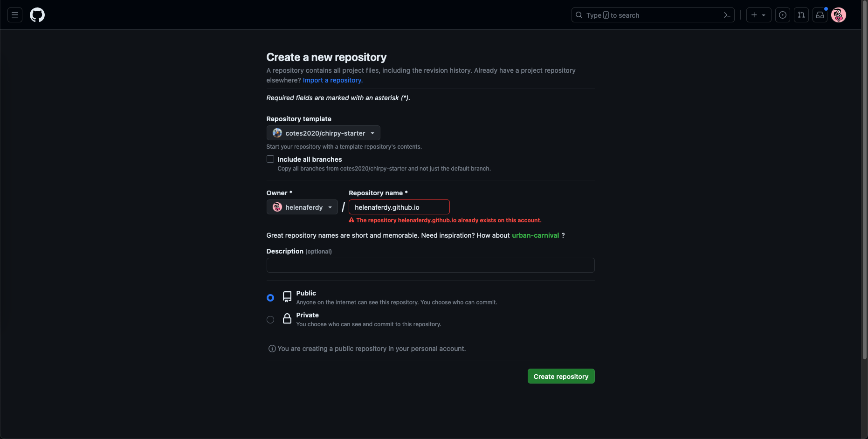The width and height of the screenshot is (868, 439).
Task: Follow the Import a repository link
Action: point(332,80)
